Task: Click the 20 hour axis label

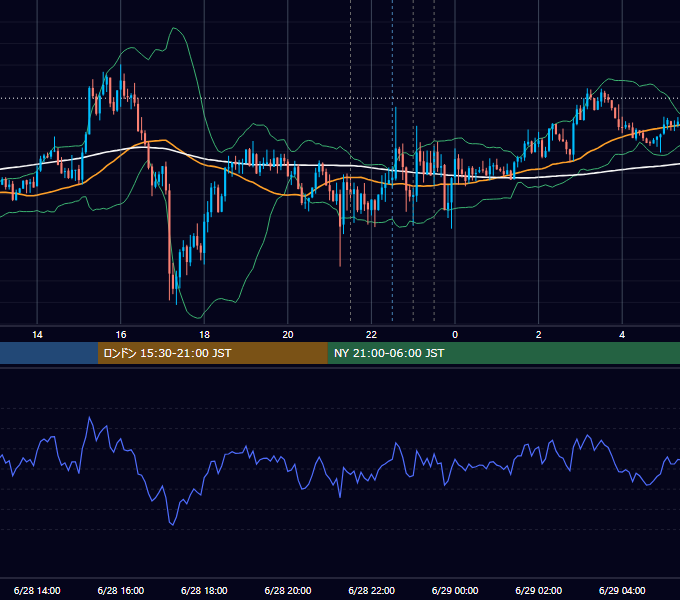Action: click(x=288, y=335)
